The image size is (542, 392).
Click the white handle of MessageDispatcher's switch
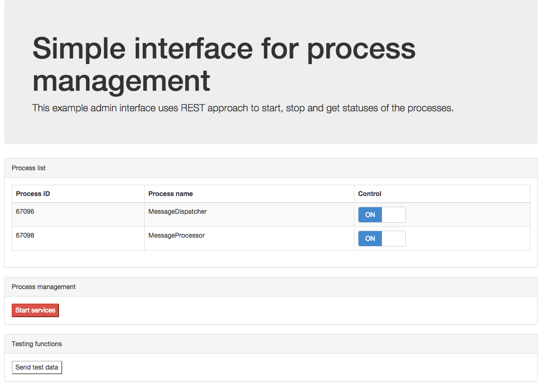(x=394, y=215)
